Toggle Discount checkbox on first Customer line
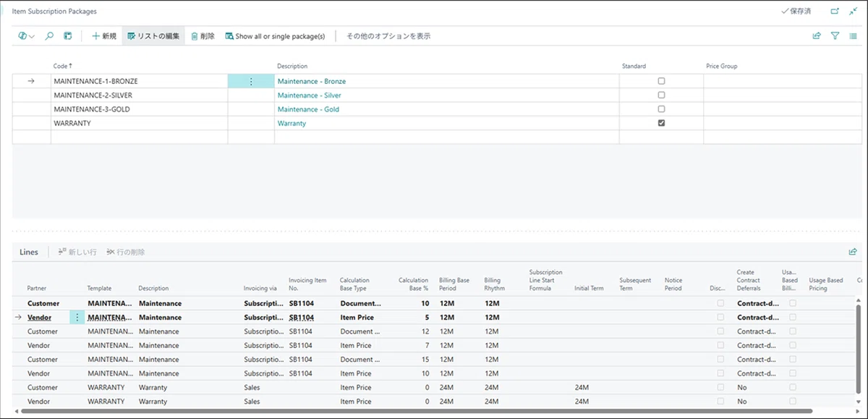Image resolution: width=868 pixels, height=419 pixels. click(720, 303)
